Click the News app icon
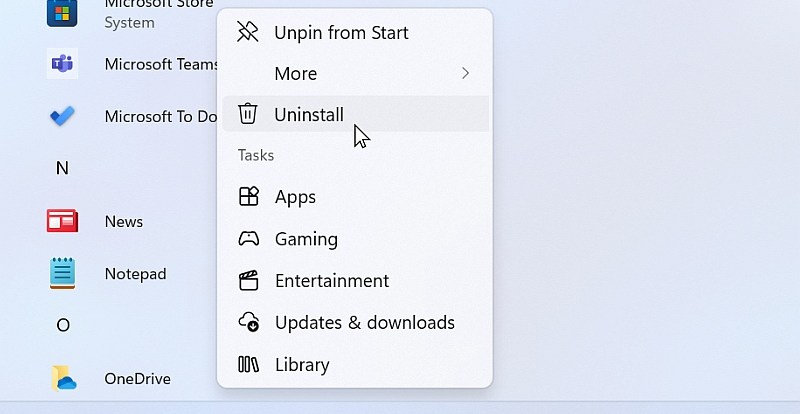 [x=62, y=221]
